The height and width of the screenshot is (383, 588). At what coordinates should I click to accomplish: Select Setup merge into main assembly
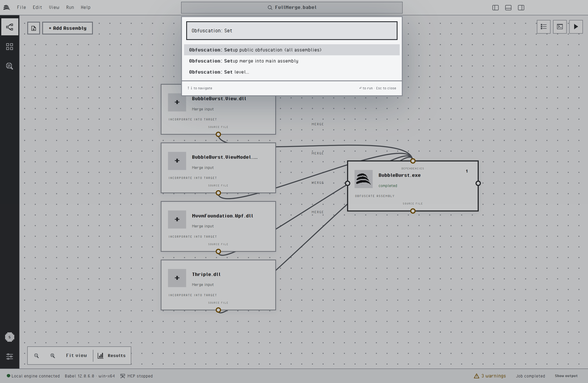tap(291, 61)
